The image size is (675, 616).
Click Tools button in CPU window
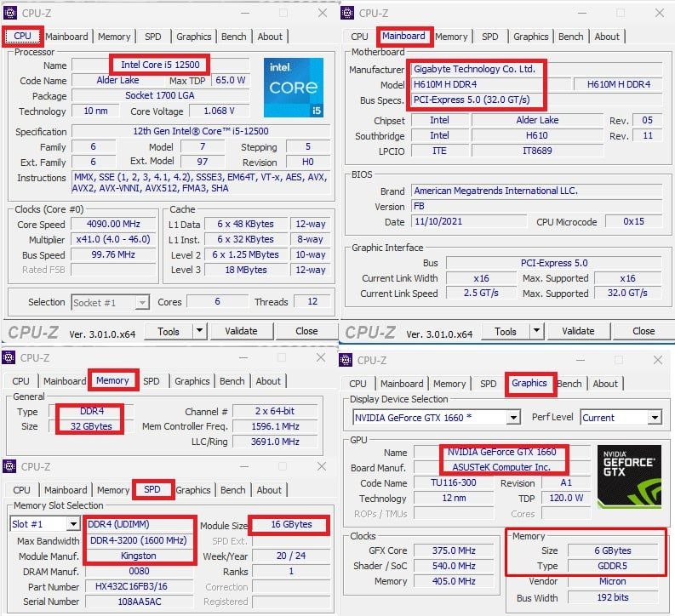[169, 331]
